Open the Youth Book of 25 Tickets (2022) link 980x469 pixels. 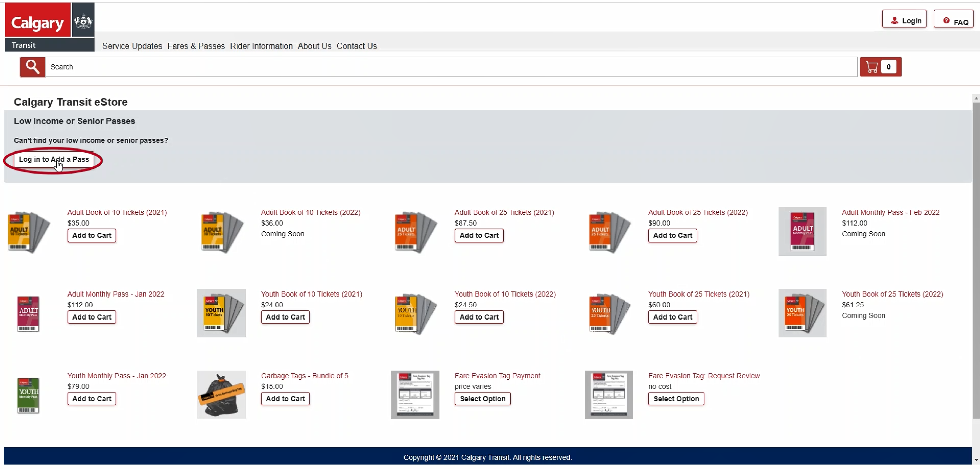pyautogui.click(x=892, y=294)
